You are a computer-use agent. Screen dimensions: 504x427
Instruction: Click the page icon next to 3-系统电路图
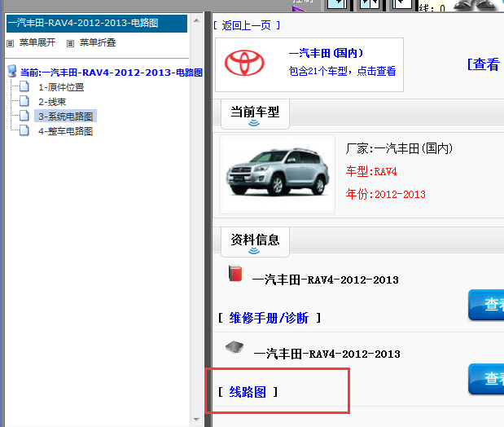[x=24, y=116]
